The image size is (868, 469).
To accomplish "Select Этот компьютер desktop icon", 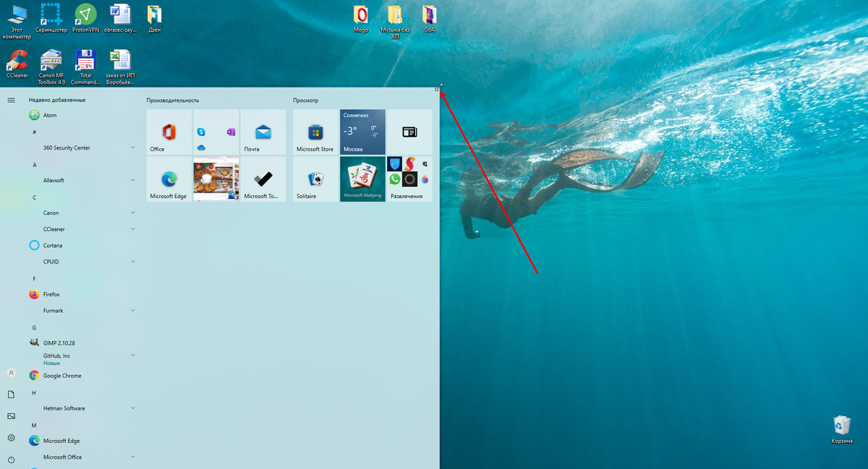I will (17, 21).
